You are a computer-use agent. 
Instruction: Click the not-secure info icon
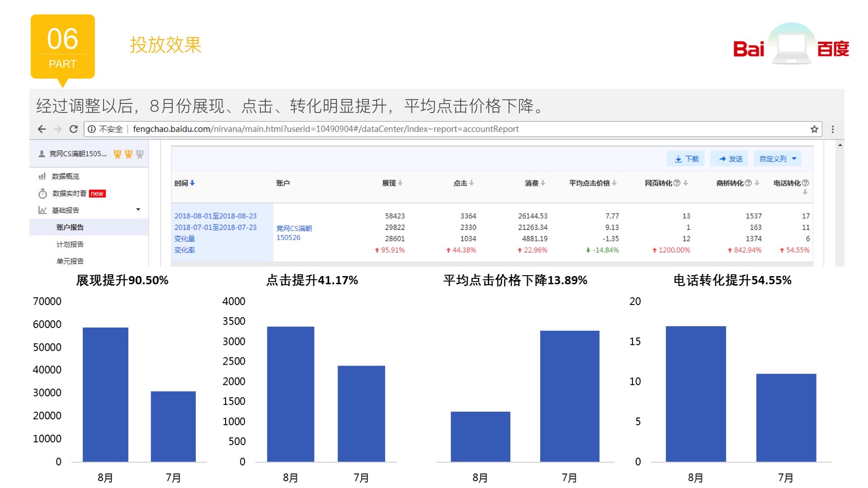pyautogui.click(x=92, y=129)
